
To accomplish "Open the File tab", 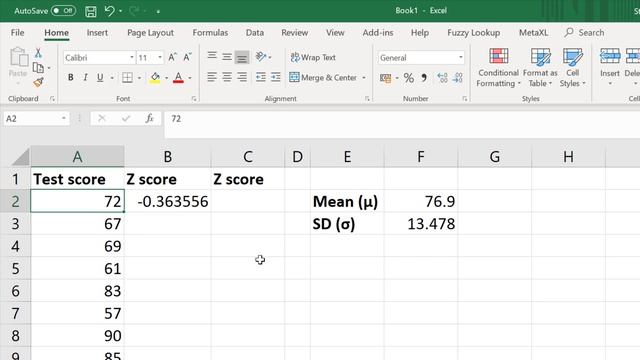I will click(18, 33).
